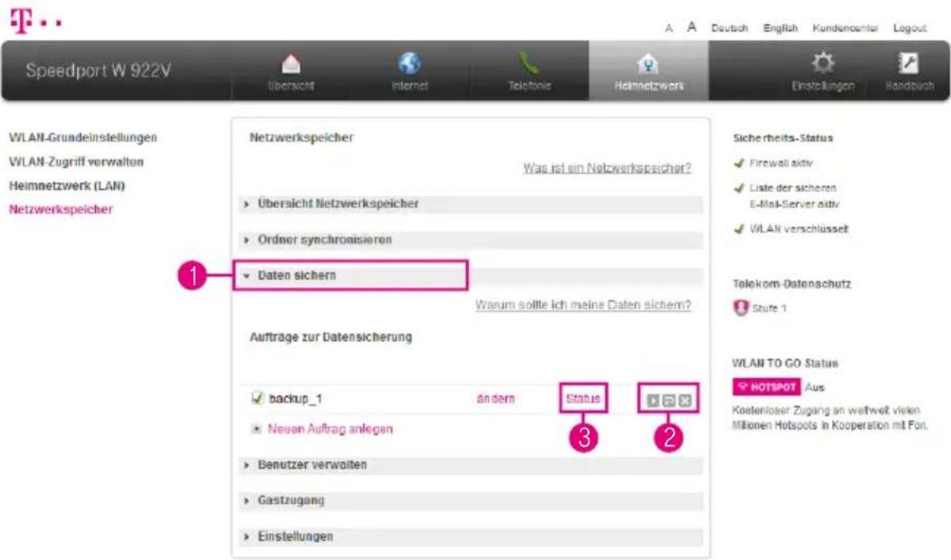Switch language to English

point(780,28)
